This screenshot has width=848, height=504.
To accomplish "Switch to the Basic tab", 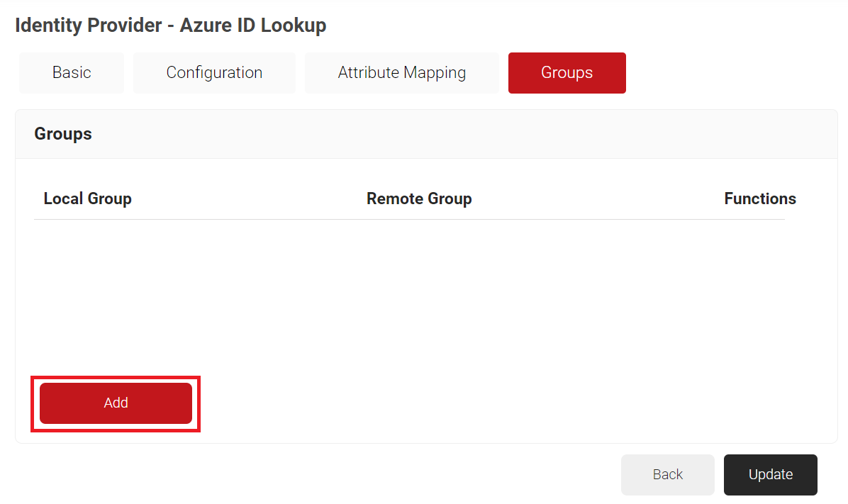I will click(x=72, y=73).
